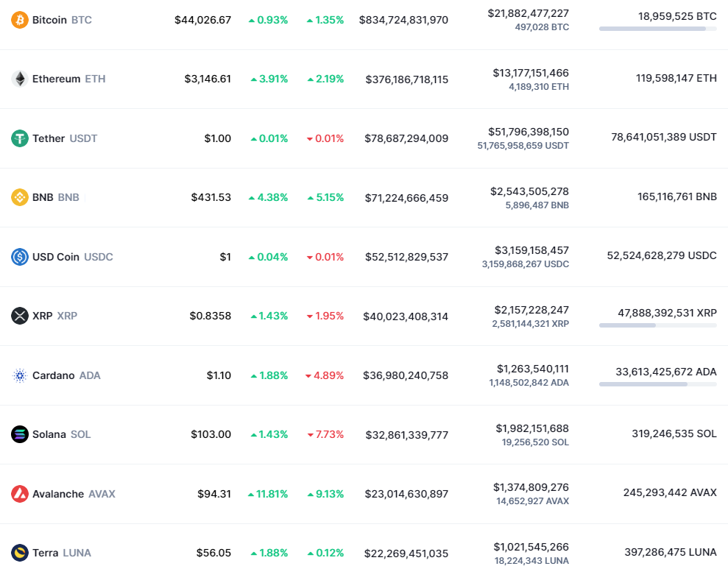Click Bitcoin circulating supply progress bar
The width and height of the screenshot is (728, 580).
[x=658, y=29]
